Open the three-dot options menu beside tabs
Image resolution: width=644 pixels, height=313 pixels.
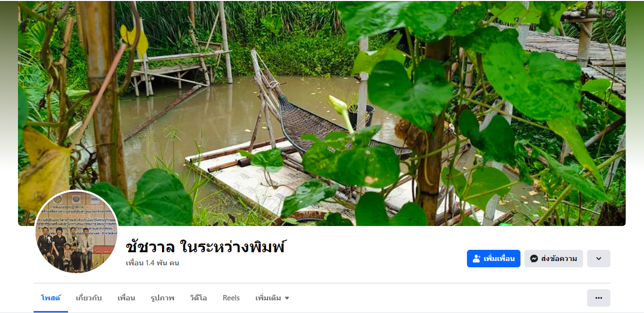pos(599,298)
